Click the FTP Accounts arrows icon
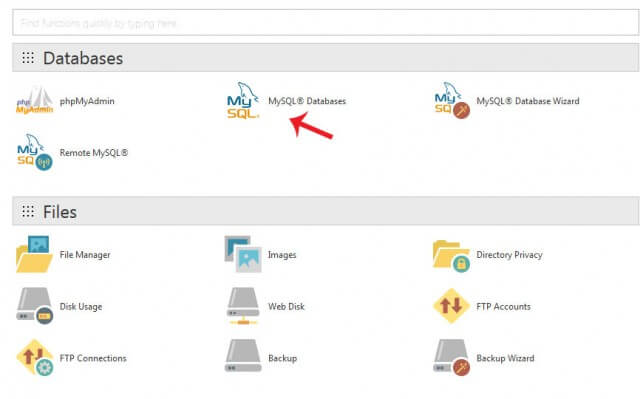Screen dimensions: 640x399 click(451, 306)
